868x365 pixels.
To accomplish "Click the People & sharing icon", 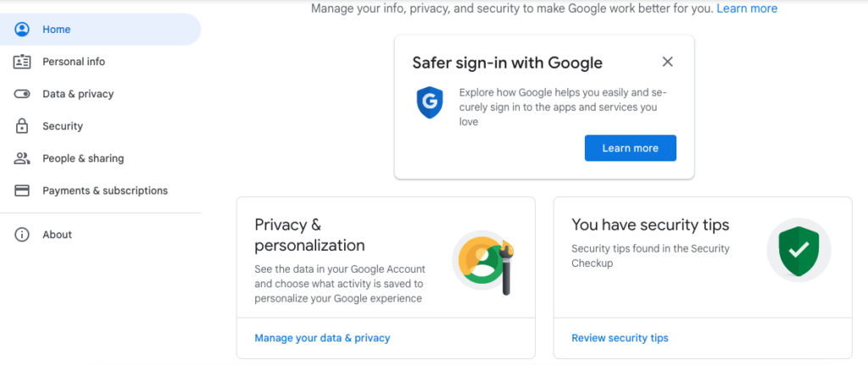I will pyautogui.click(x=21, y=158).
